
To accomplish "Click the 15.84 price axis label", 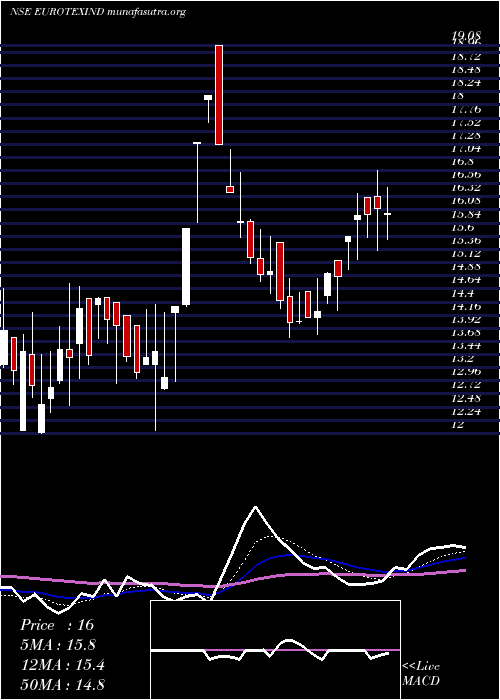I will [x=466, y=214].
